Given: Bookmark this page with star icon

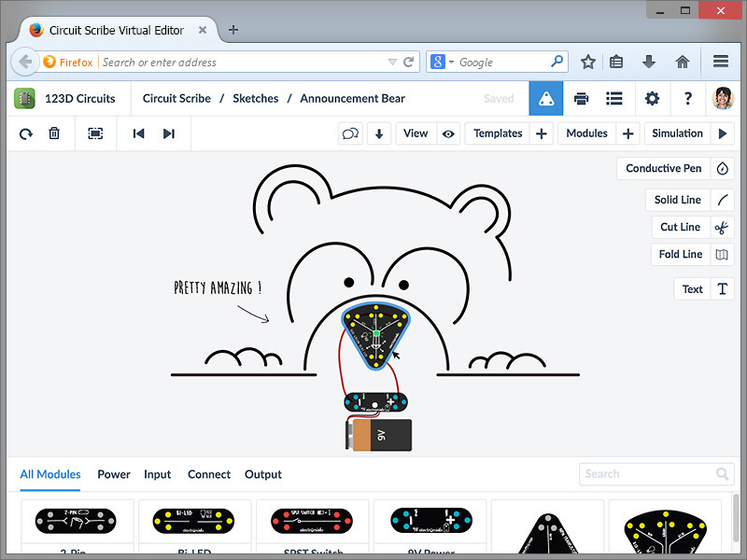Looking at the screenshot, I should [588, 62].
